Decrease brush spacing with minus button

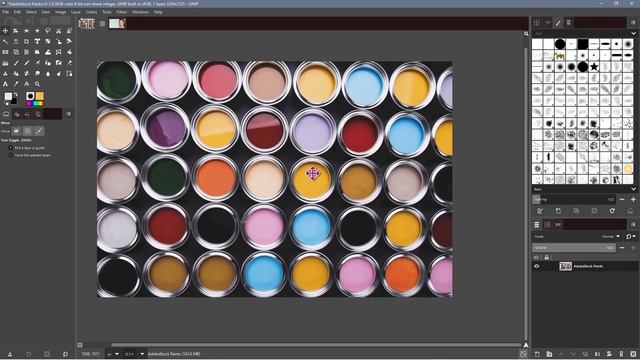[622, 200]
